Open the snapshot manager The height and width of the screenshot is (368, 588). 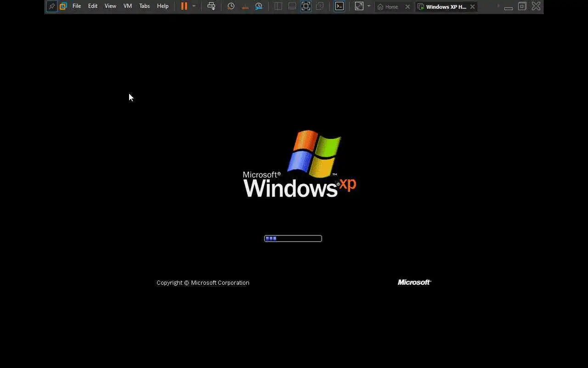pyautogui.click(x=259, y=6)
